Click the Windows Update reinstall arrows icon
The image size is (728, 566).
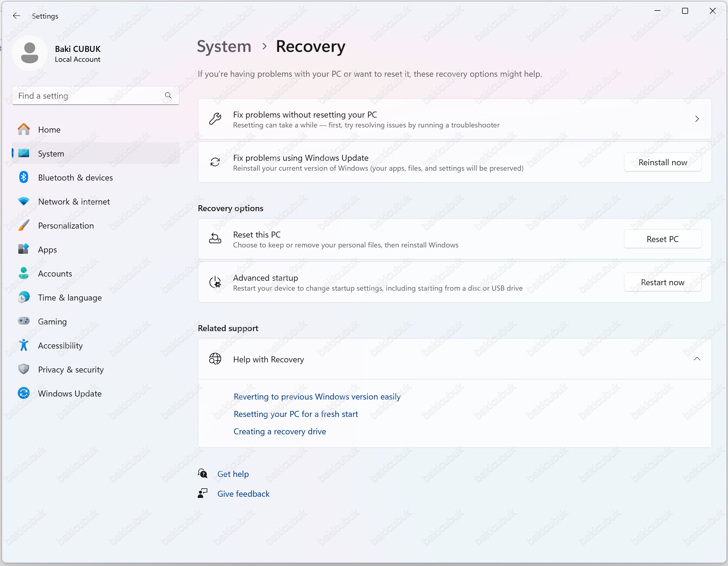click(x=215, y=162)
